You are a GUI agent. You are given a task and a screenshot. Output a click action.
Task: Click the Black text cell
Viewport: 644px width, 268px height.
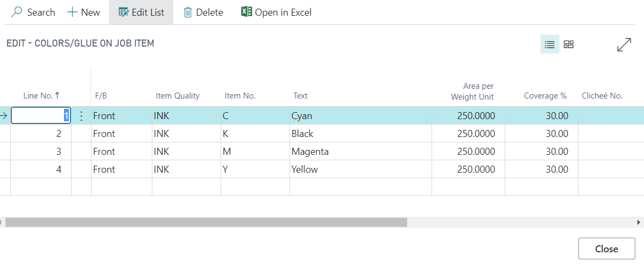(360, 133)
